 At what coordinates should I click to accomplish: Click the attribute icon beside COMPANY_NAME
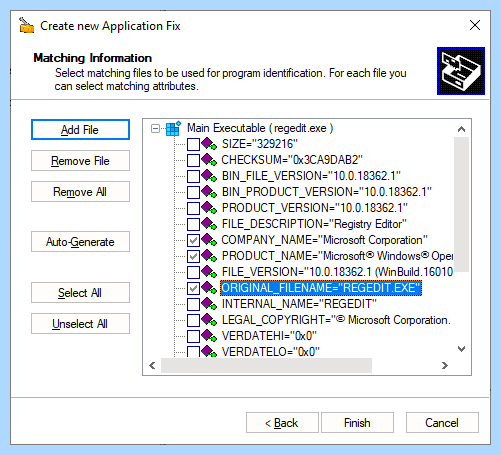tap(209, 240)
